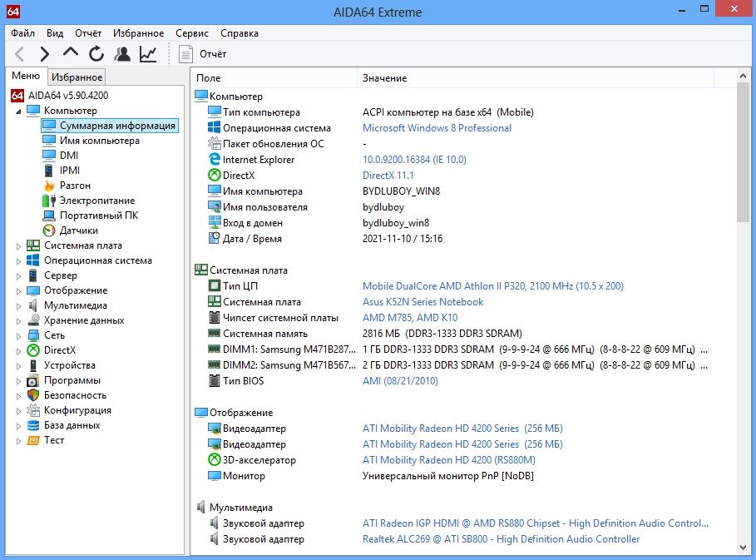Click the Back navigation arrow in toolbar
The image size is (756, 560).
pyautogui.click(x=19, y=54)
